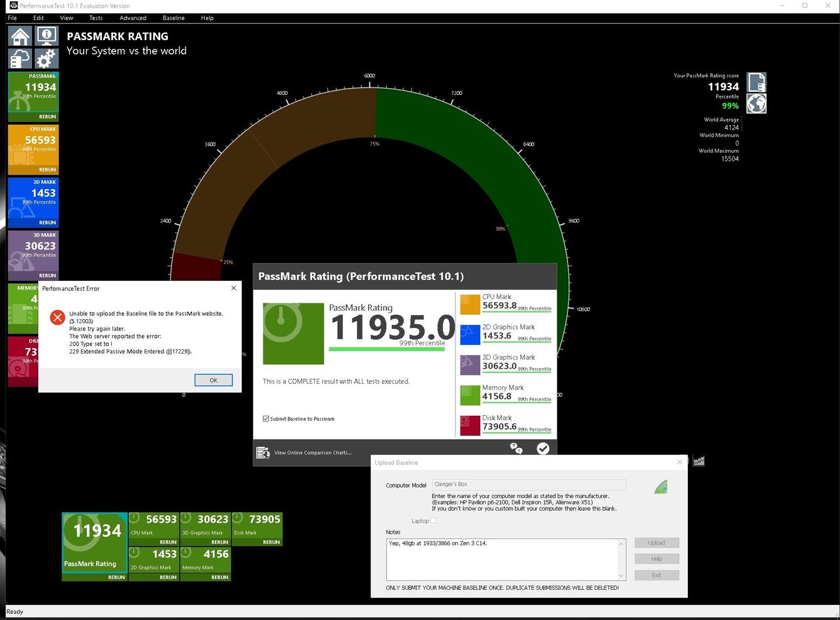Click the green Memory Mark dialog icon
The image size is (840, 620).
[470, 395]
